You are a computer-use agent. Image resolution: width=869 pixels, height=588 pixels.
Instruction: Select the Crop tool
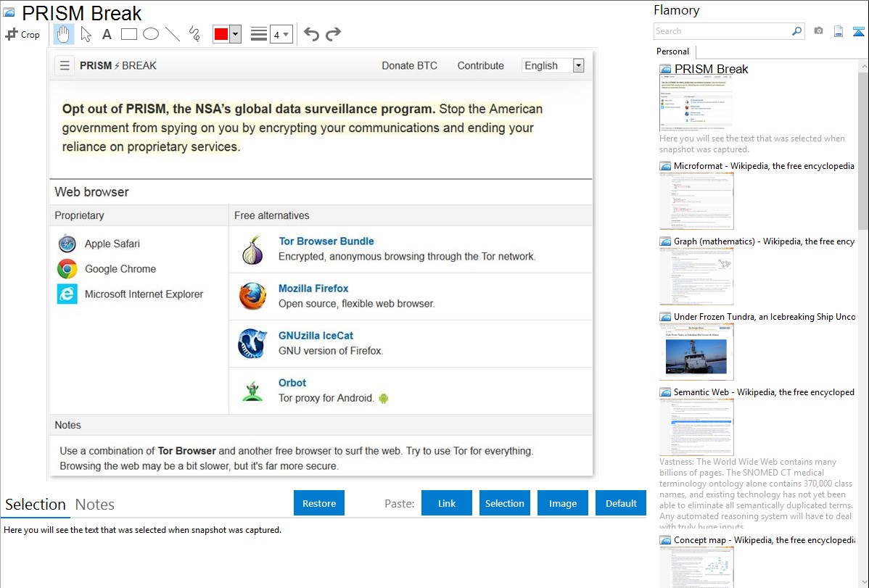click(x=22, y=34)
